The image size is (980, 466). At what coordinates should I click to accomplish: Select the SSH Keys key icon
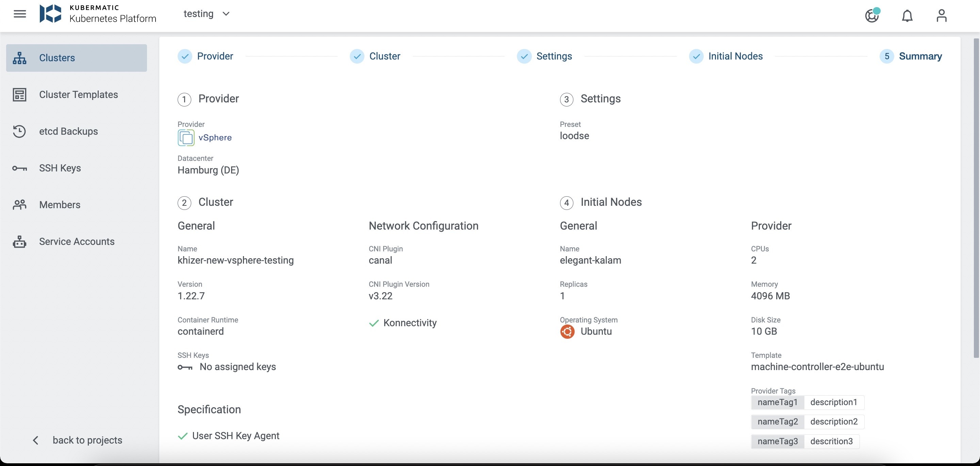tap(19, 168)
